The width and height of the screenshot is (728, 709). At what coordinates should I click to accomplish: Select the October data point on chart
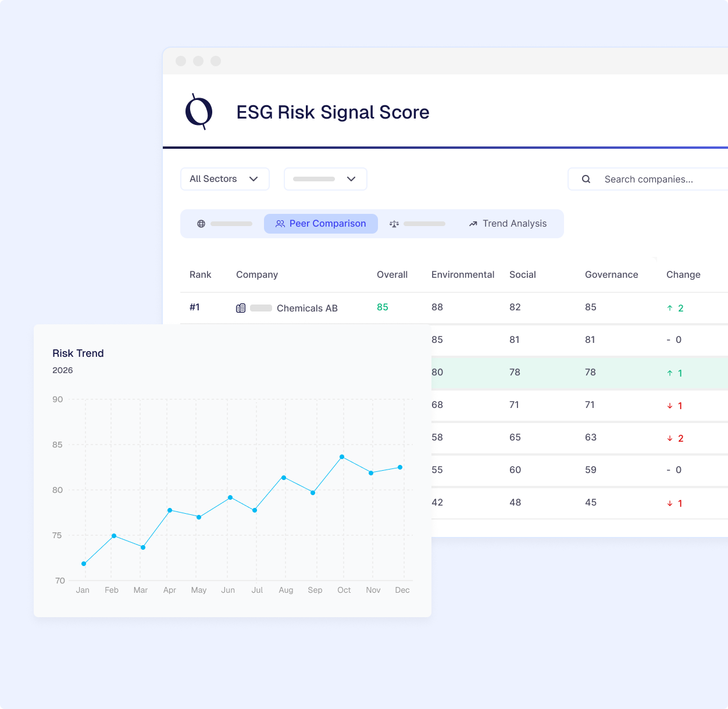[342, 457]
